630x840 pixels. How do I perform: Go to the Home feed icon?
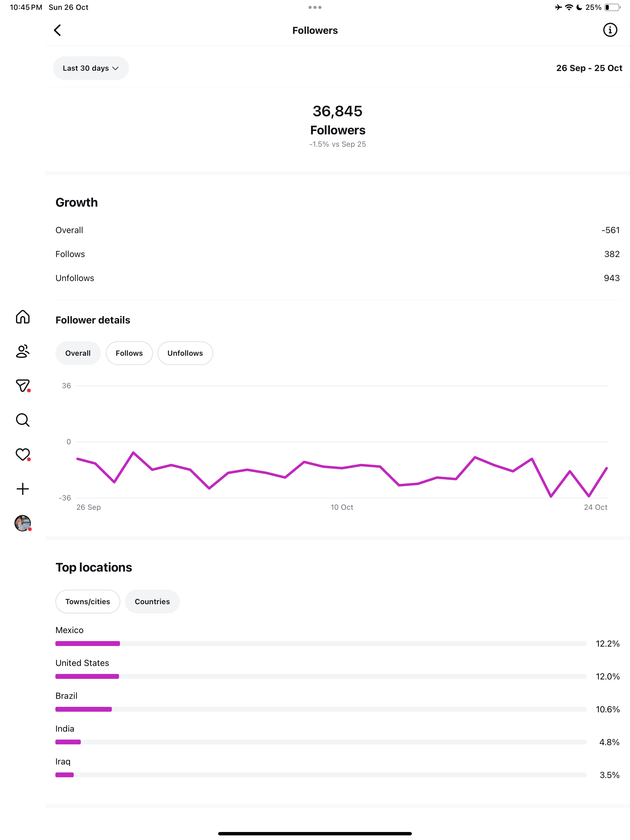click(23, 317)
